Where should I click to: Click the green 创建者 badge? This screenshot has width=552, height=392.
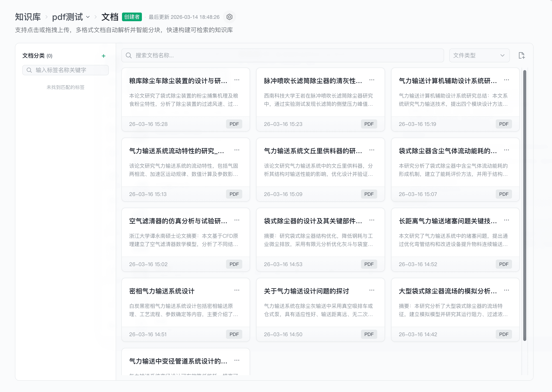point(132,17)
